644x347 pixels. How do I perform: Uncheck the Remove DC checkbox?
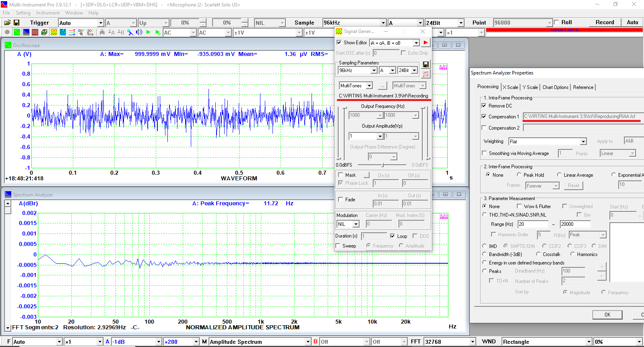484,106
